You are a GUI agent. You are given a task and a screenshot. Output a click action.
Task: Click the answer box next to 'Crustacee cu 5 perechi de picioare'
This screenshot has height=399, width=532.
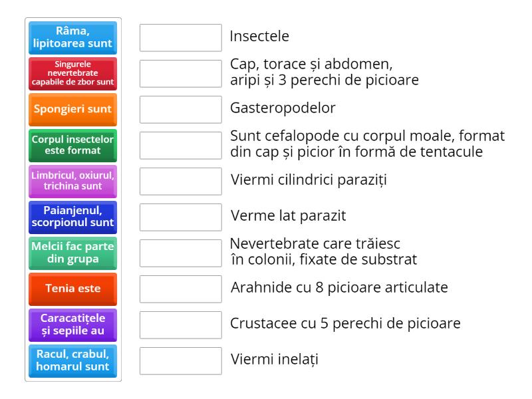click(180, 325)
